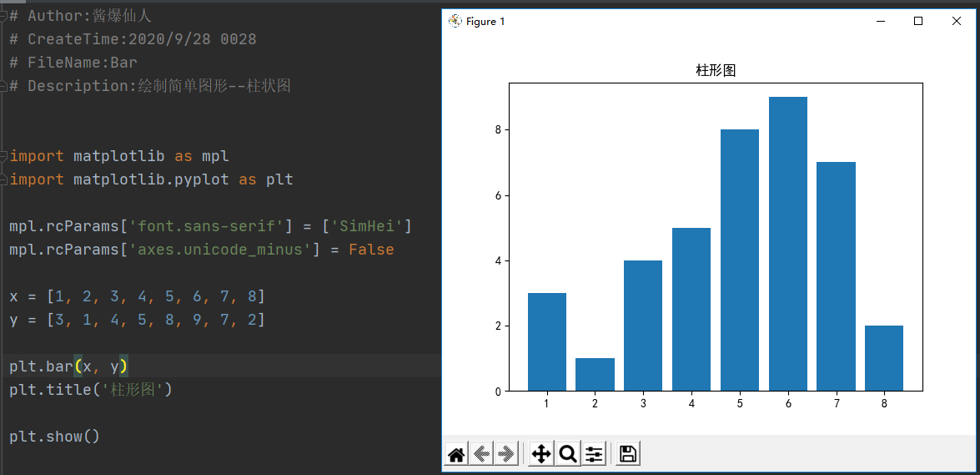Viewport: 980px width, 475px height.
Task: Minimize the Figure 1 window
Action: pos(882,21)
